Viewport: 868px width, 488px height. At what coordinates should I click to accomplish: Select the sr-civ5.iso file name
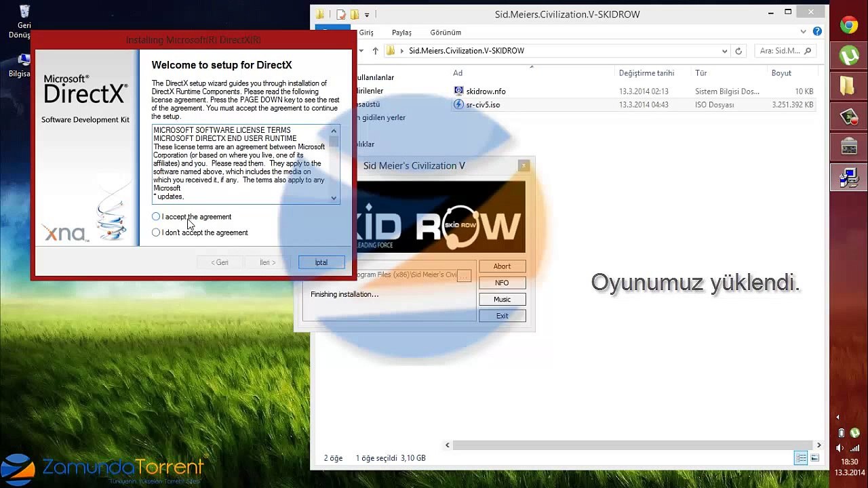483,105
